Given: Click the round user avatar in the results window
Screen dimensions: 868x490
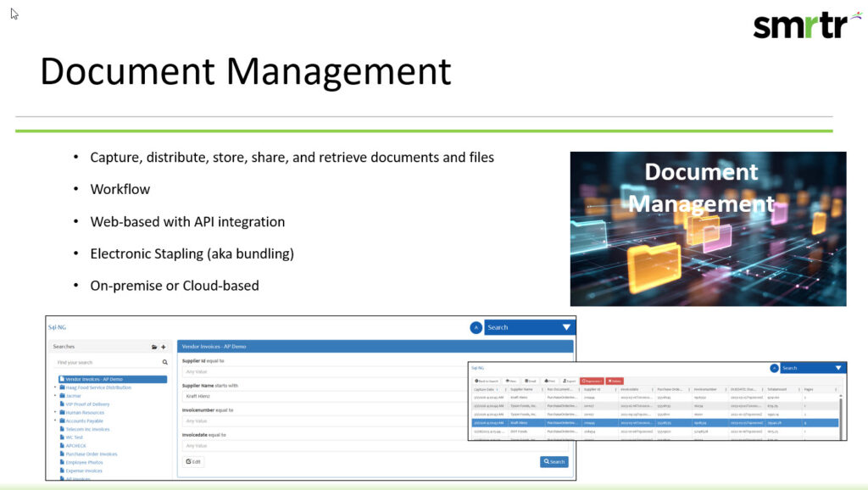Looking at the screenshot, I should coord(774,368).
